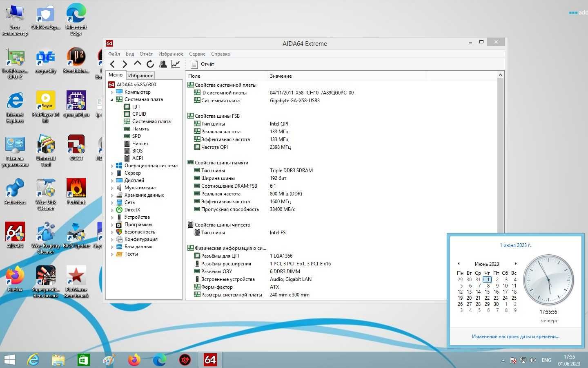Switch to the Меню tab

point(116,75)
